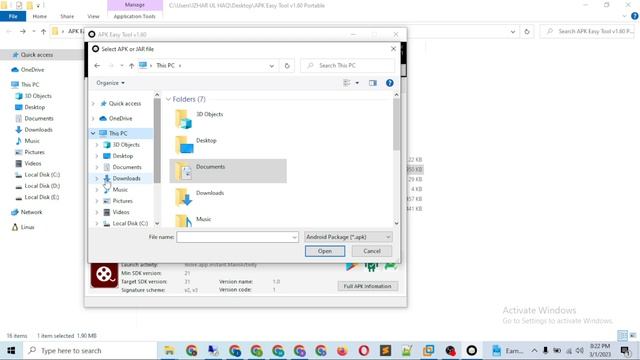Select Videos in dialog navigation tree

click(121, 212)
